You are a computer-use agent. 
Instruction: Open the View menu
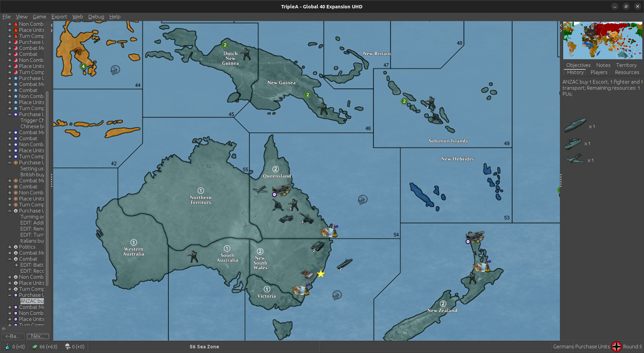coord(21,16)
